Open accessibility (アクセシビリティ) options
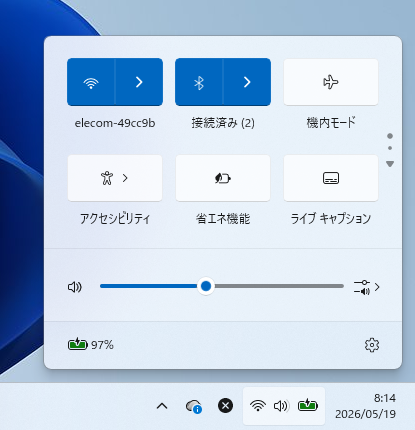This screenshot has height=430, width=415. click(115, 178)
